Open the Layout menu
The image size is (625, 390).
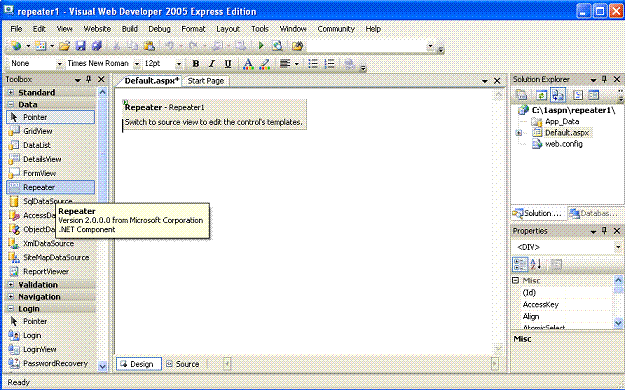click(x=228, y=29)
